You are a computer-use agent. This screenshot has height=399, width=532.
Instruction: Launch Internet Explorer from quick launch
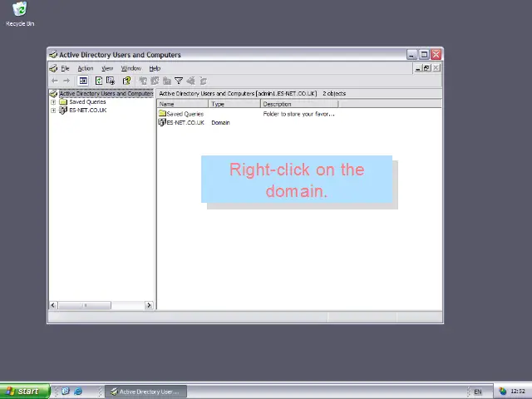(78, 392)
